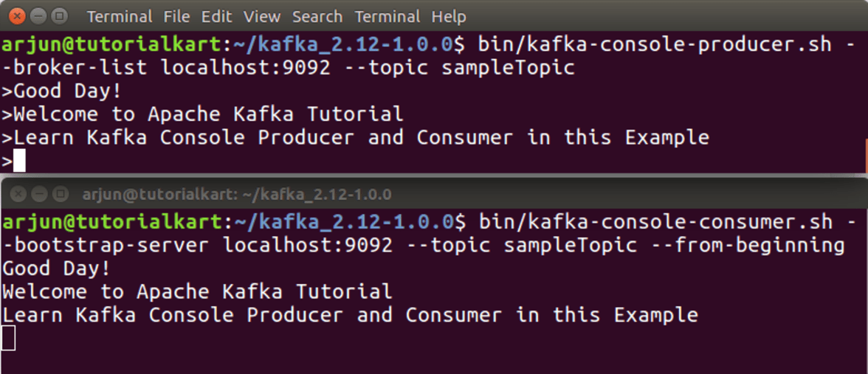This screenshot has width=868, height=374.
Task: Open the Help menu
Action: 449,15
